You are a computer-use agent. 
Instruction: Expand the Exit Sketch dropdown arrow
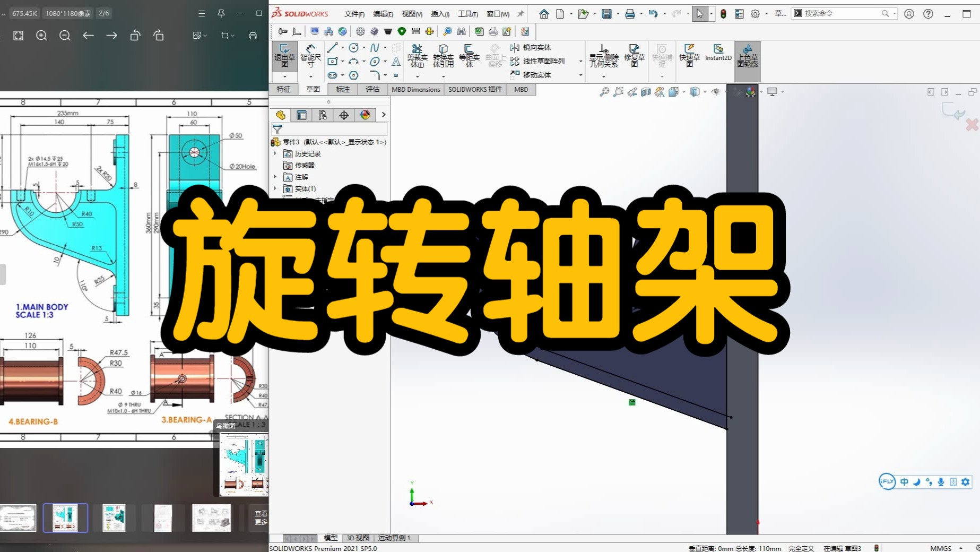point(284,76)
